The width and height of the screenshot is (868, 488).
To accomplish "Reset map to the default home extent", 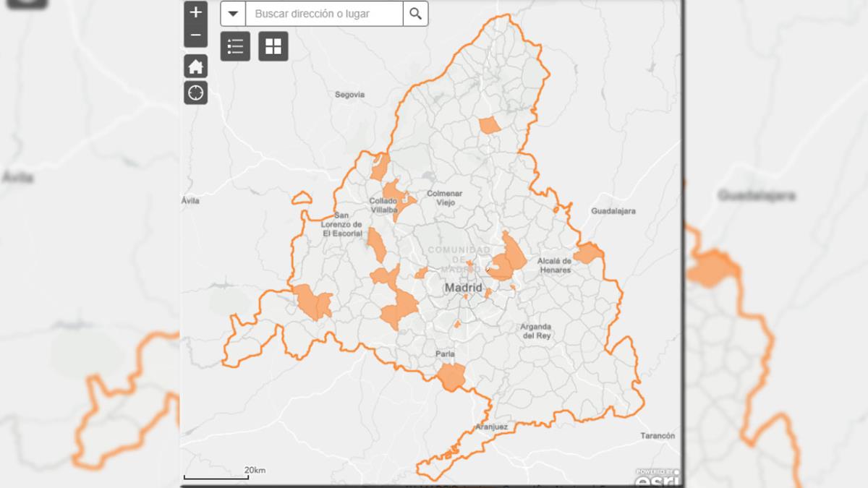I will click(x=195, y=67).
